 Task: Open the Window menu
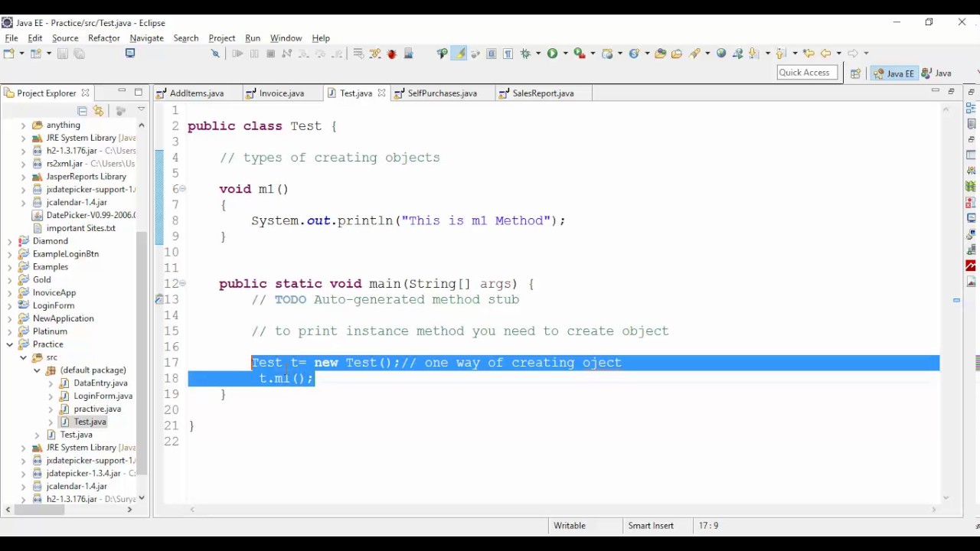tap(286, 38)
